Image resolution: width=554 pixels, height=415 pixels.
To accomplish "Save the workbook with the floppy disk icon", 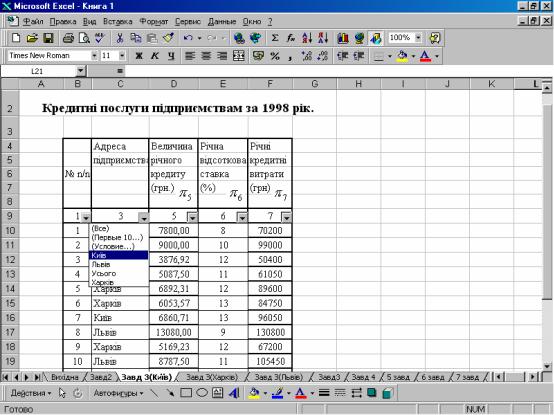I will tap(48, 38).
